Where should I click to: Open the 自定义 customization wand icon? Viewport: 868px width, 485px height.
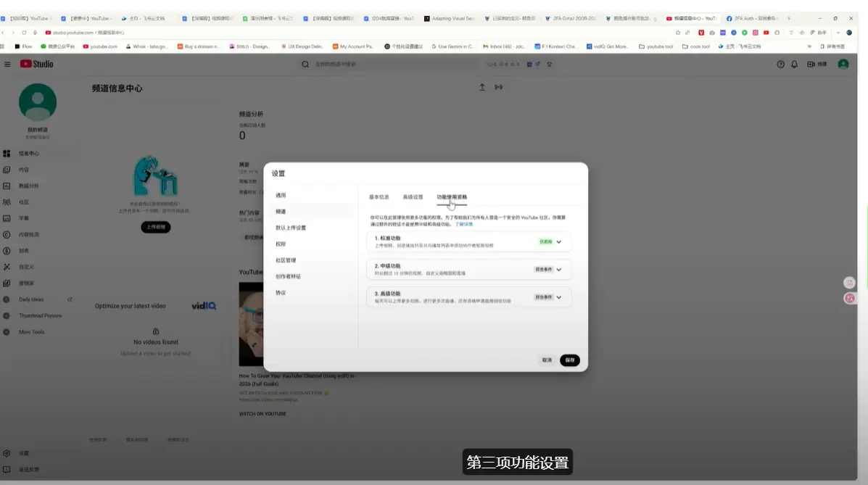7,267
